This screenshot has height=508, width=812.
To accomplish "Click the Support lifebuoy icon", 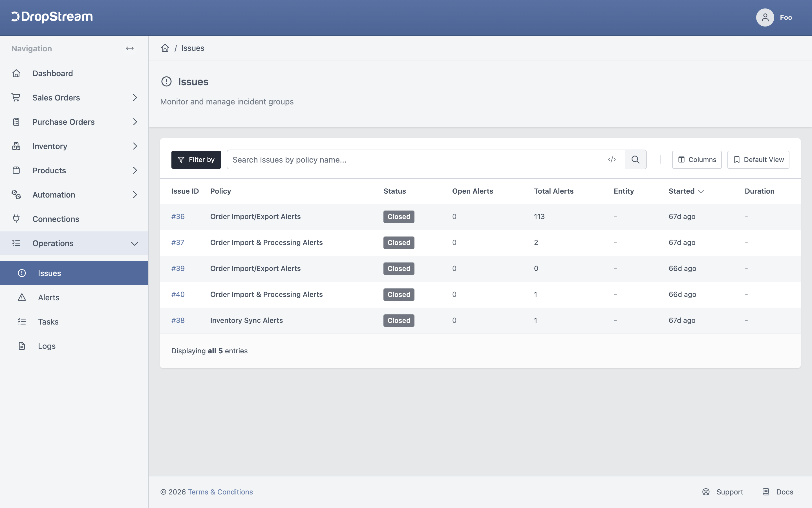I will pyautogui.click(x=706, y=492).
